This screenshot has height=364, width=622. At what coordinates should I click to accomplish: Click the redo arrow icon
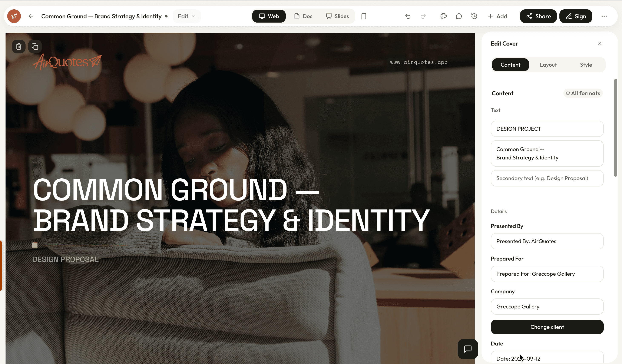[423, 16]
